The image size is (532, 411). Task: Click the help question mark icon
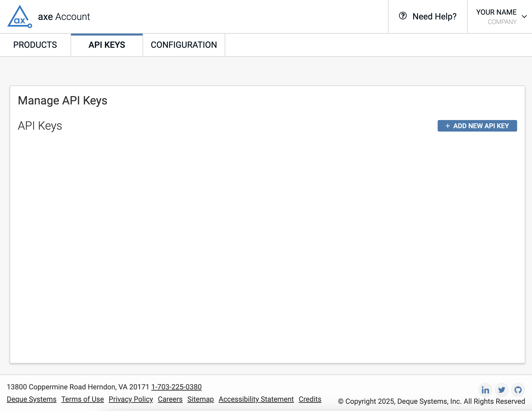click(403, 16)
